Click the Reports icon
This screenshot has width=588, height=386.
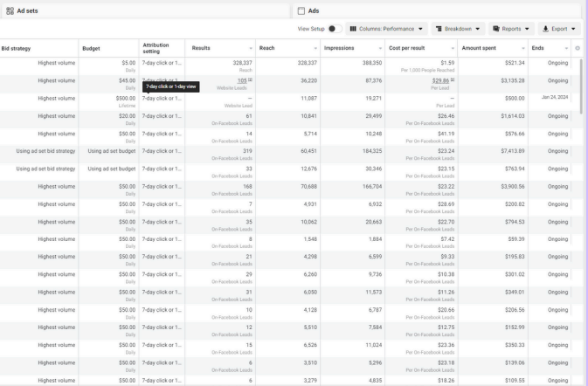[x=496, y=29]
